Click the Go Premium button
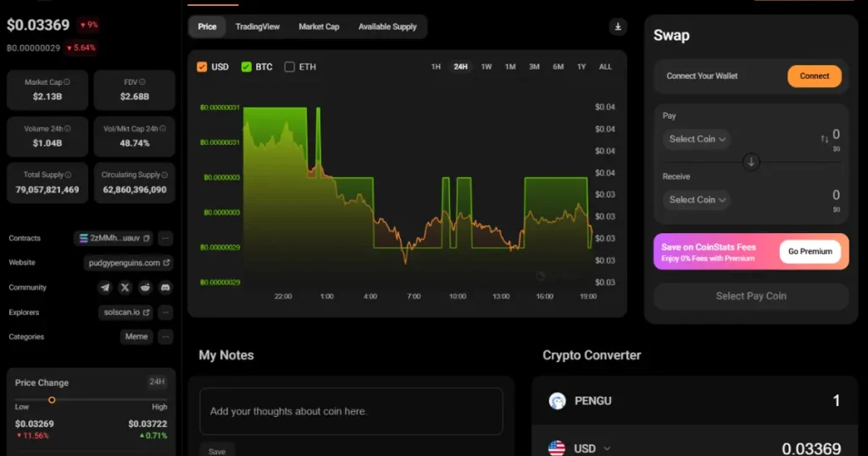This screenshot has height=456, width=868. 810,252
